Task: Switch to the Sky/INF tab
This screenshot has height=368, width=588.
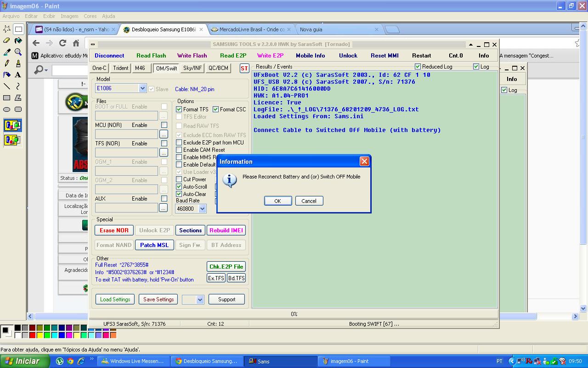Action: (192, 68)
